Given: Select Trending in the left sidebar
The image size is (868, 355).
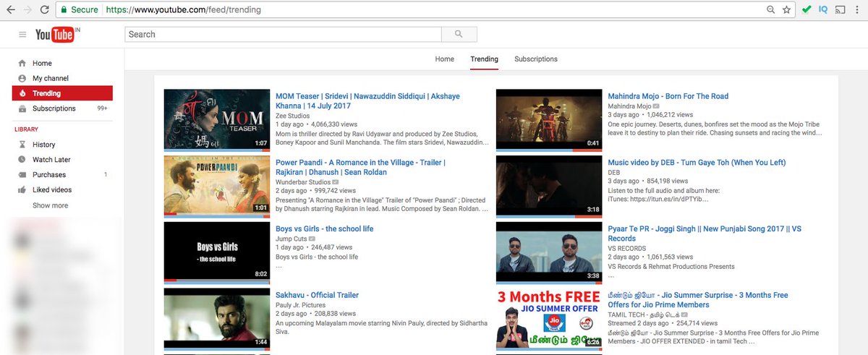Looking at the screenshot, I should (x=62, y=93).
